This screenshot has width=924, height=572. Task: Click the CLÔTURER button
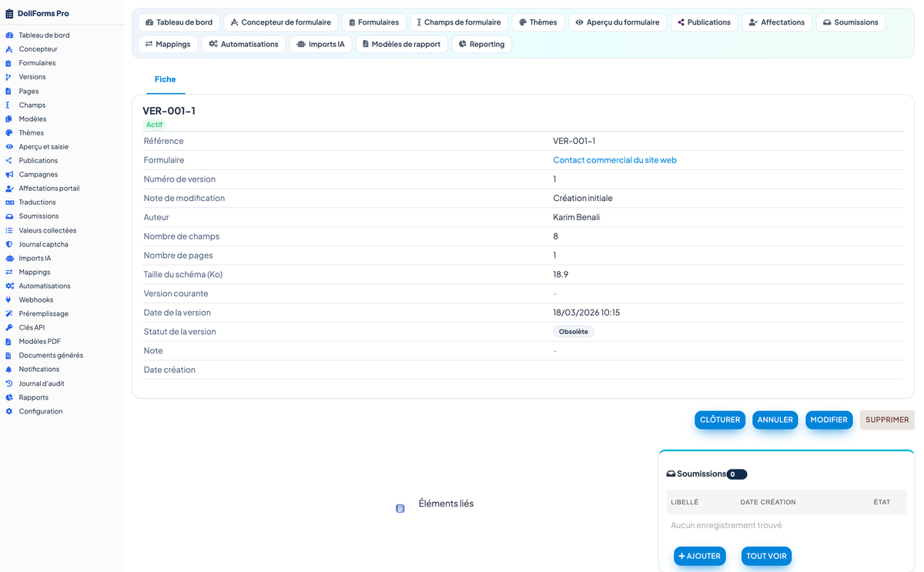(720, 420)
